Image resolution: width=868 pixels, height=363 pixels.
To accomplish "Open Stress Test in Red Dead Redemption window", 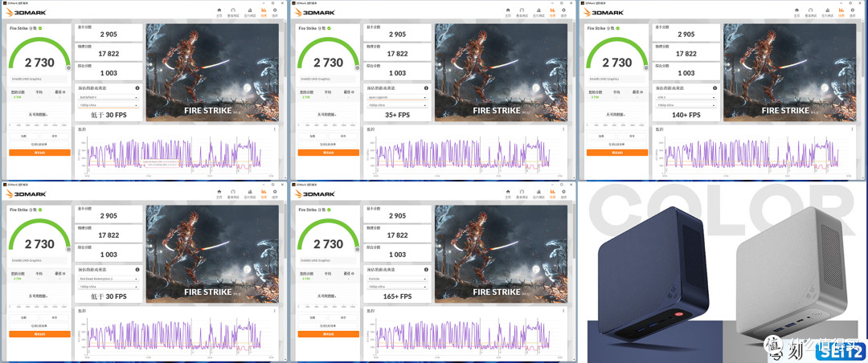I will coord(248,193).
